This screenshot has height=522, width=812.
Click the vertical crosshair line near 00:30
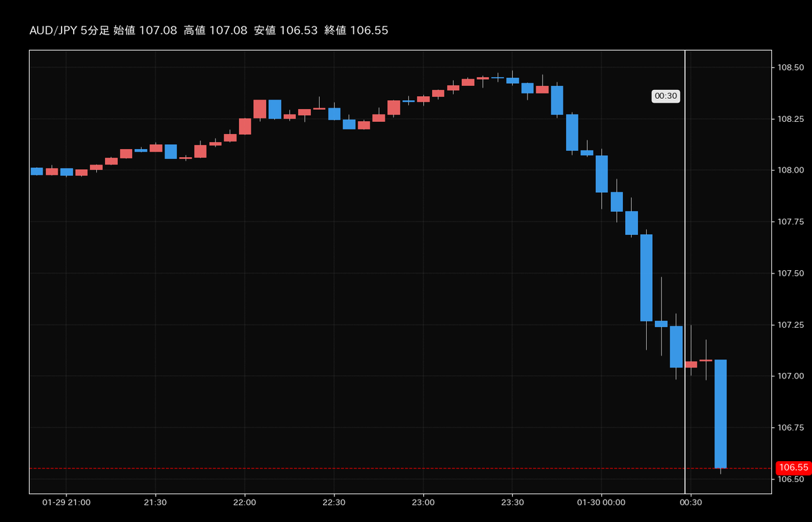point(685,271)
